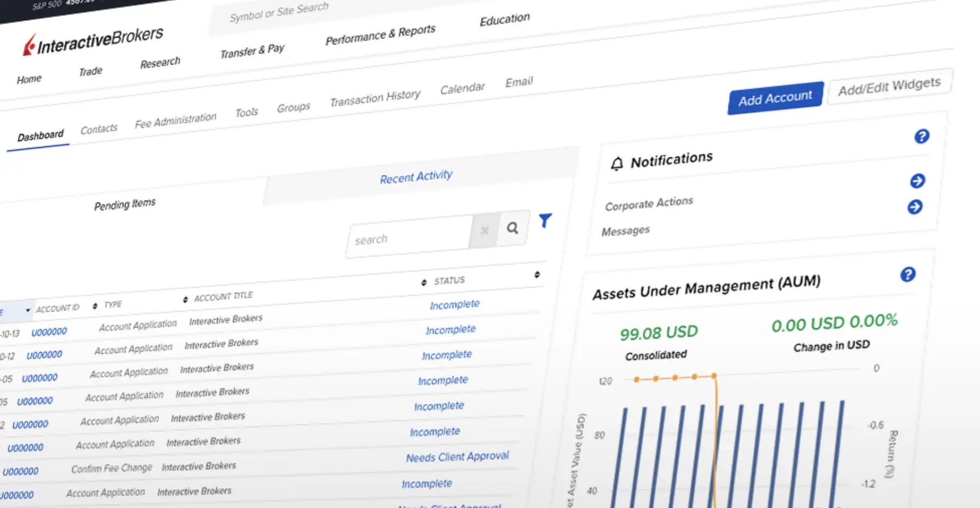Switch to the Tools tab
Screen dimensions: 980x508
coord(247,113)
